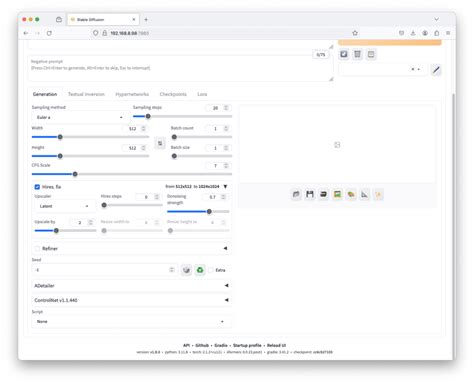
Task: Click the trash icon to clear prompt
Action: point(357,54)
